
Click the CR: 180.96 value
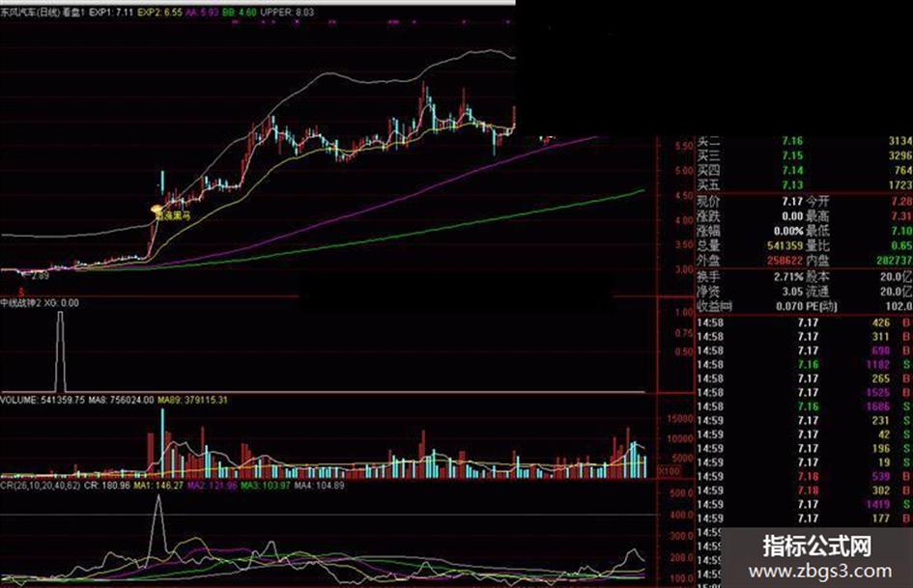[x=107, y=485]
